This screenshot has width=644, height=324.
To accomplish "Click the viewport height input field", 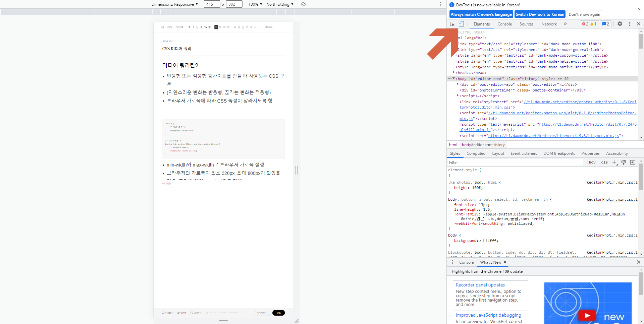I will 234,4.
